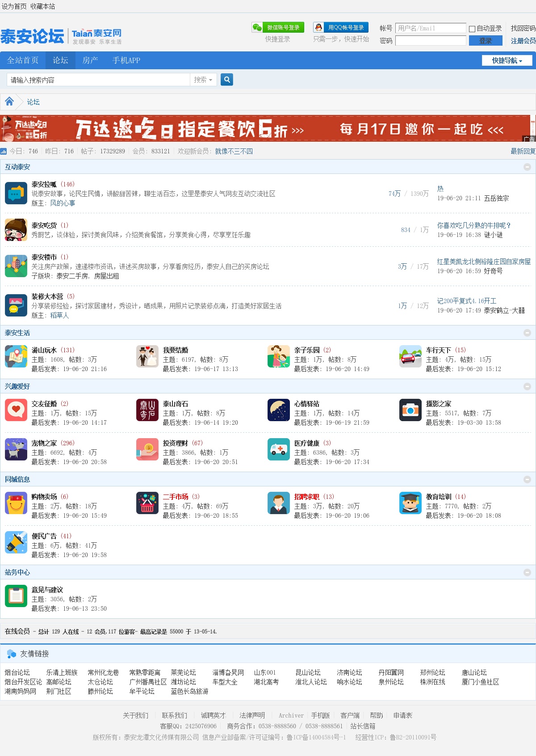
Task: Click the magnifier search button
Action: pyautogui.click(x=227, y=80)
